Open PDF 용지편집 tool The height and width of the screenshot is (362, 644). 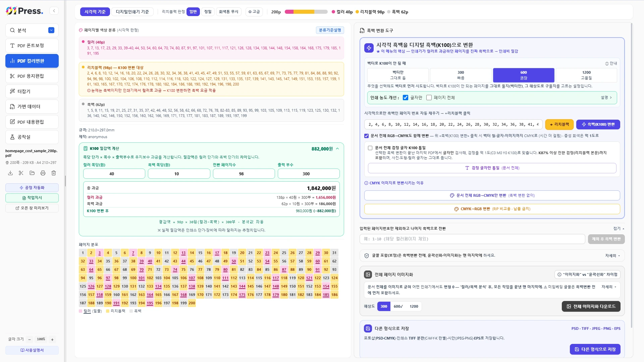click(32, 76)
